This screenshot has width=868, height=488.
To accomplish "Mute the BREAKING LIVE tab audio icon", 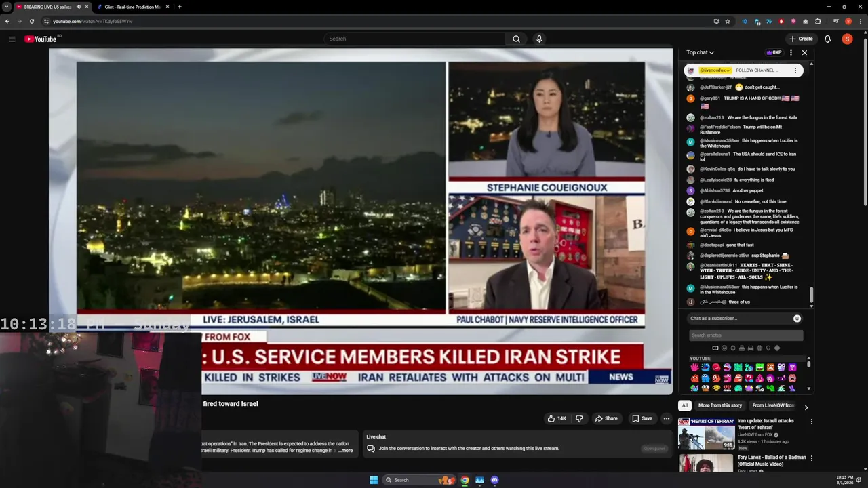I will (x=78, y=7).
